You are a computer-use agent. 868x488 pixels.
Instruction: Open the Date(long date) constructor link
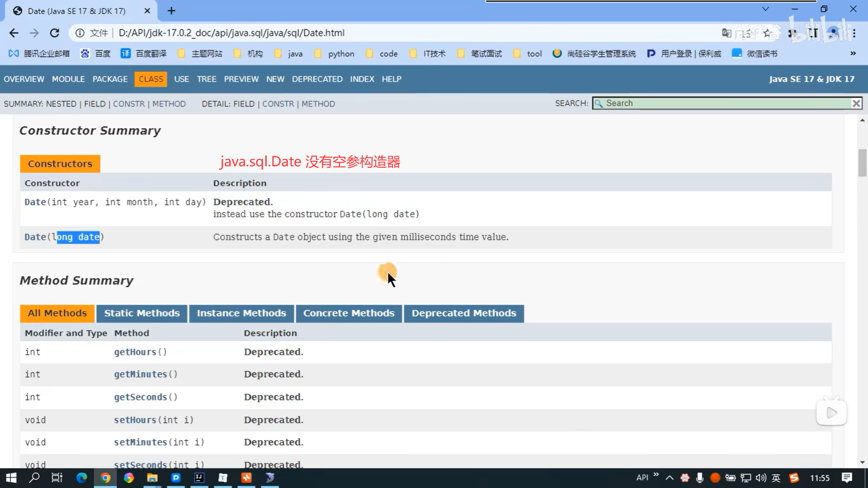35,237
